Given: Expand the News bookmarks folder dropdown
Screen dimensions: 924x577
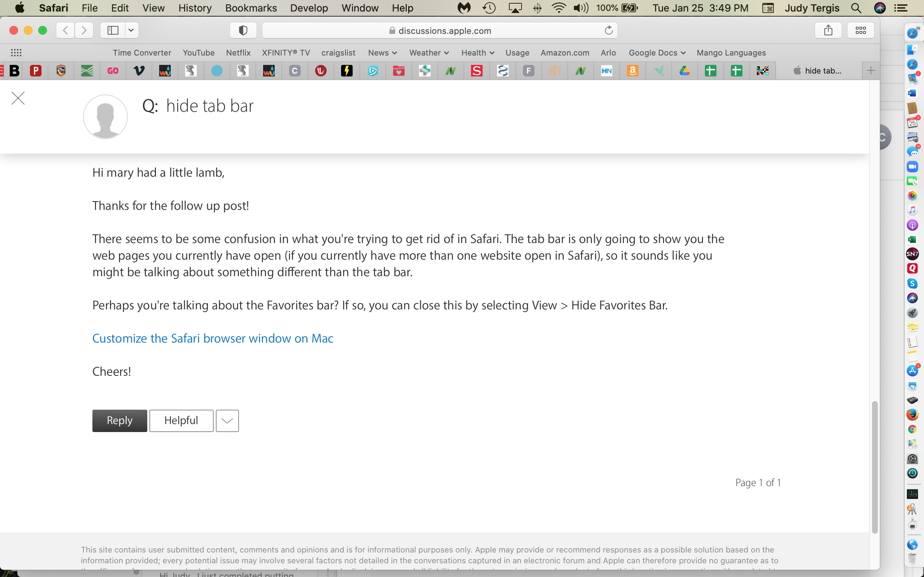Looking at the screenshot, I should tap(382, 53).
